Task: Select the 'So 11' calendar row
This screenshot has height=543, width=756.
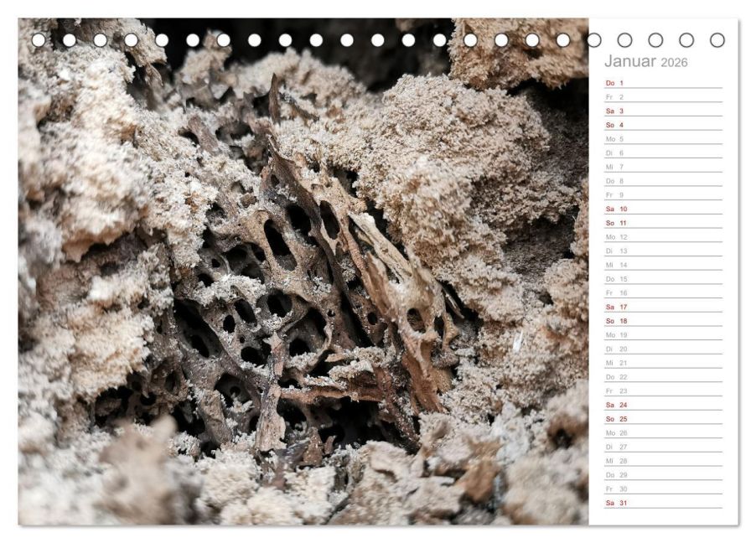Action: [x=664, y=223]
